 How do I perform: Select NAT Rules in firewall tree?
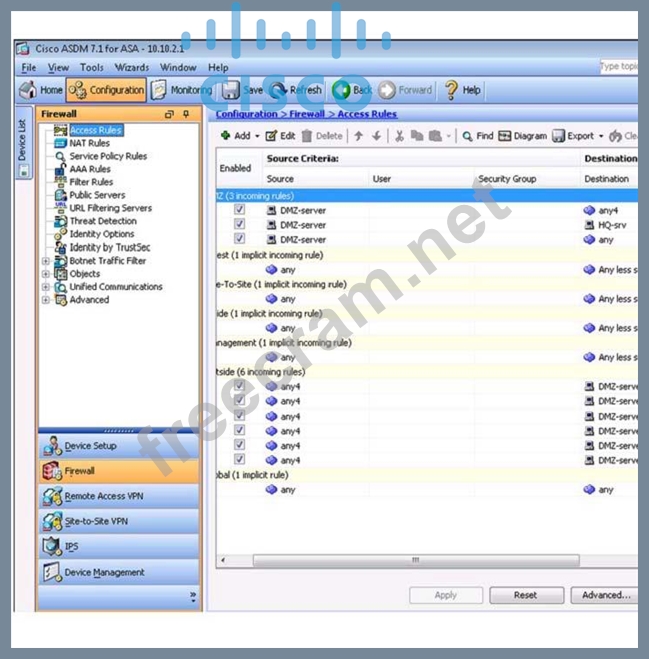point(89,143)
